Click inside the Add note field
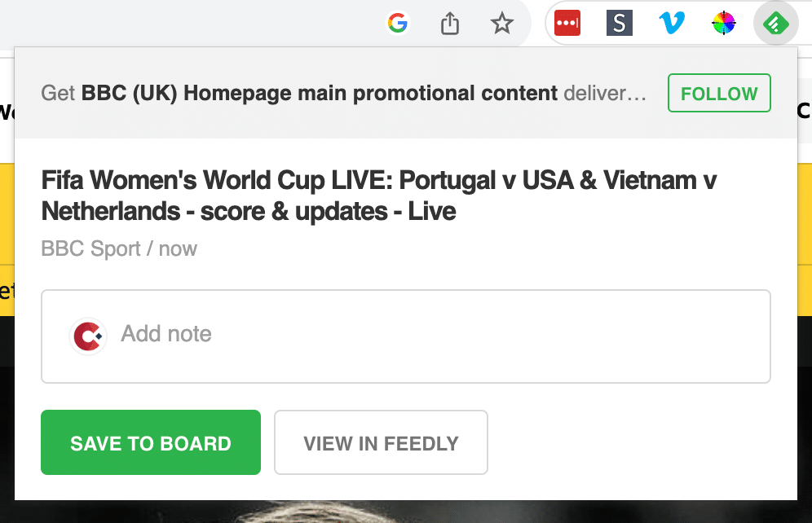This screenshot has width=812, height=523. (326, 334)
